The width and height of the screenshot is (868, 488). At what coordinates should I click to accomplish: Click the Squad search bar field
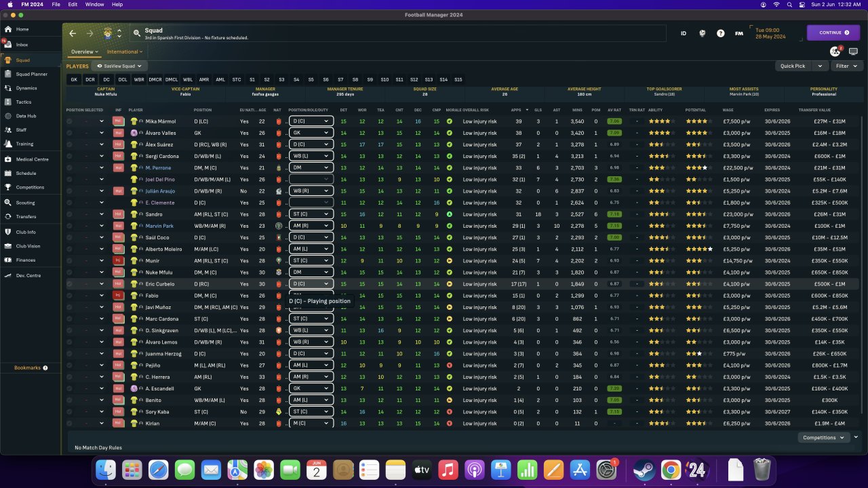[397, 33]
